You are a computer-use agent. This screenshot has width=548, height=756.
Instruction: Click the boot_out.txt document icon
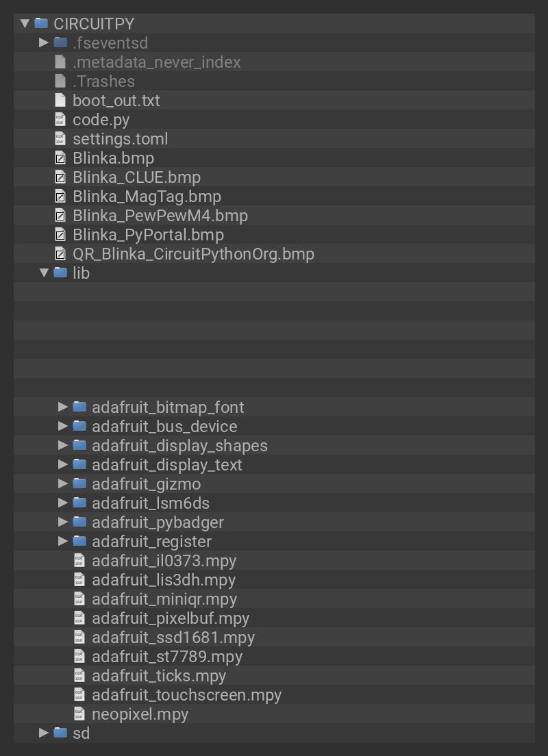tap(60, 101)
